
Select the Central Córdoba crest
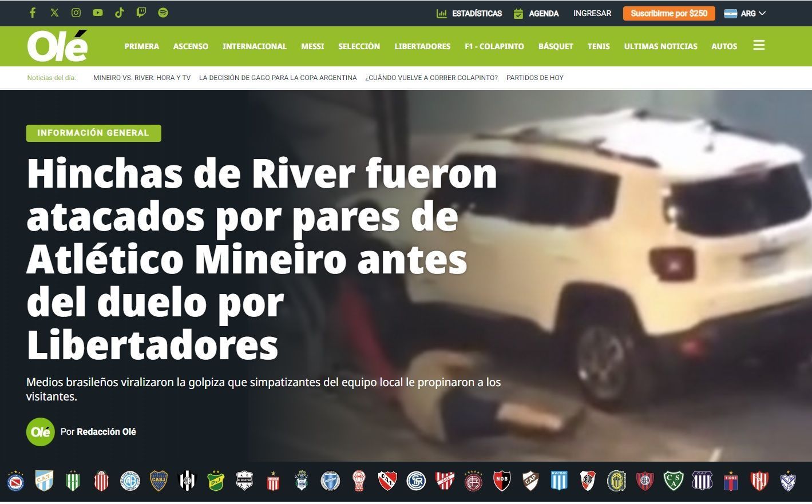(187, 481)
